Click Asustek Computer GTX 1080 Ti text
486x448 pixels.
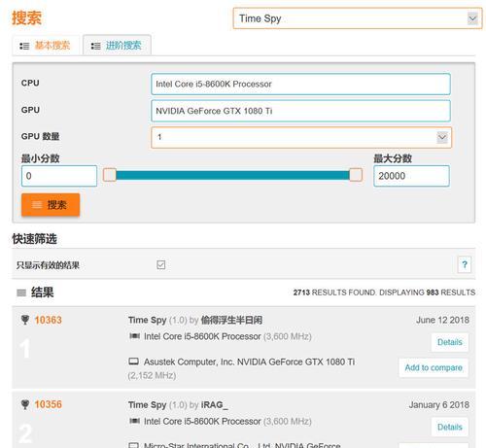coord(249,362)
